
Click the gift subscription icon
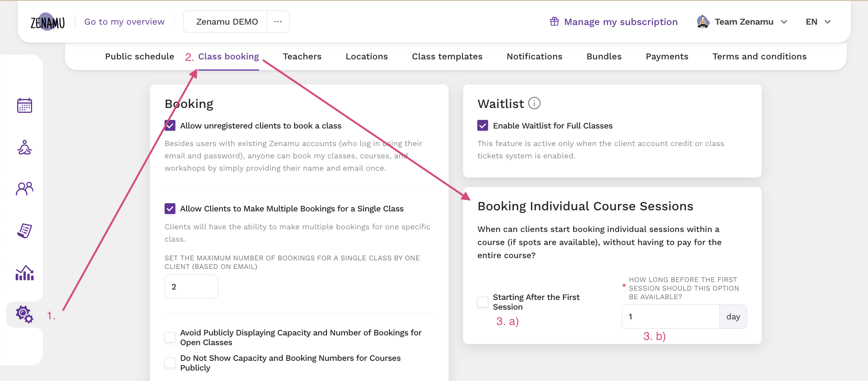click(x=555, y=22)
